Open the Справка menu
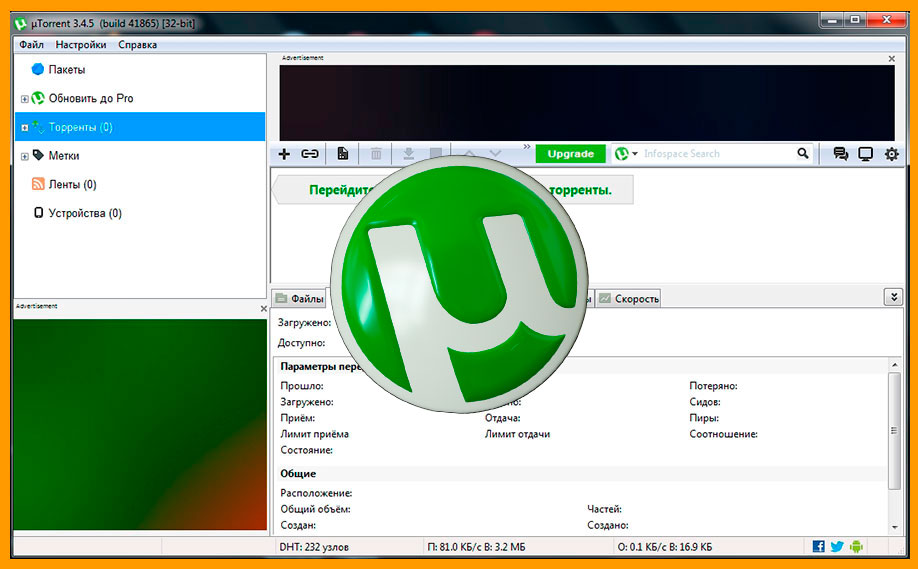The width and height of the screenshot is (918, 569). point(138,44)
